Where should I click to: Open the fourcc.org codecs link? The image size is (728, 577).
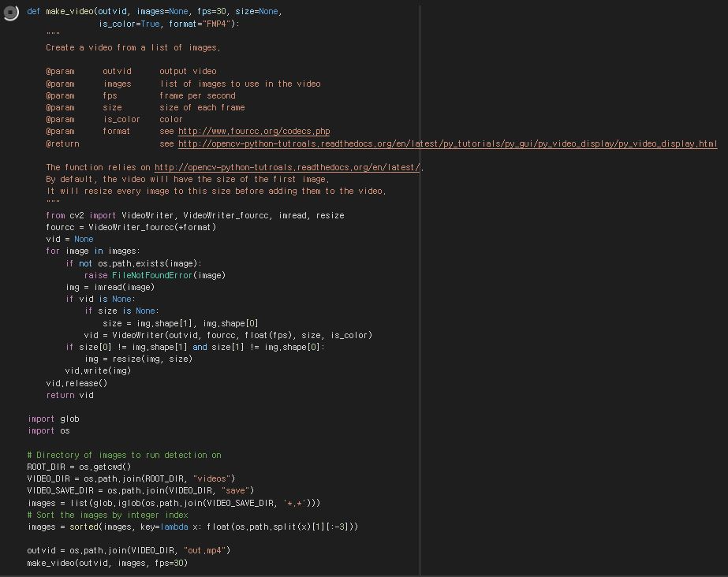pyautogui.click(x=254, y=132)
